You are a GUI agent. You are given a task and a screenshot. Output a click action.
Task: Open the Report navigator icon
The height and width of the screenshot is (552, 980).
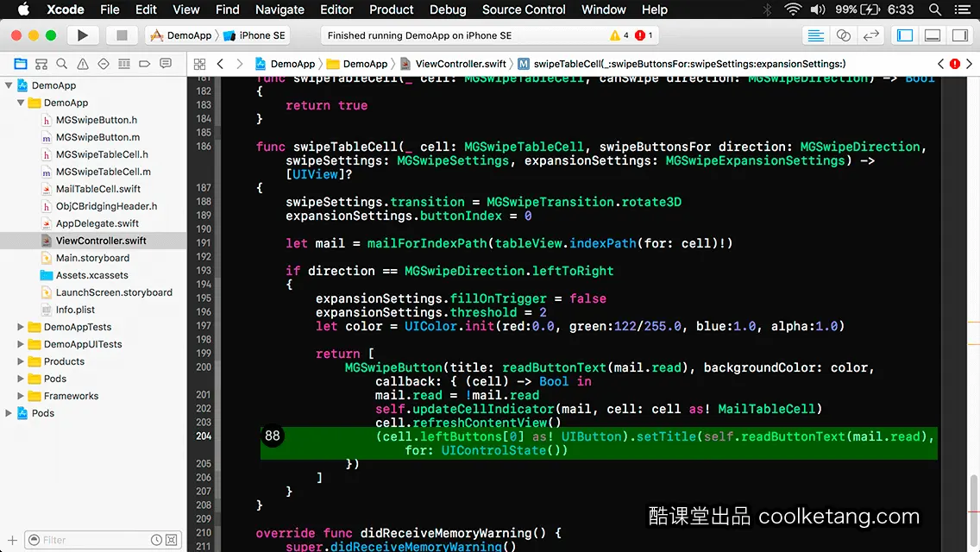coord(165,64)
